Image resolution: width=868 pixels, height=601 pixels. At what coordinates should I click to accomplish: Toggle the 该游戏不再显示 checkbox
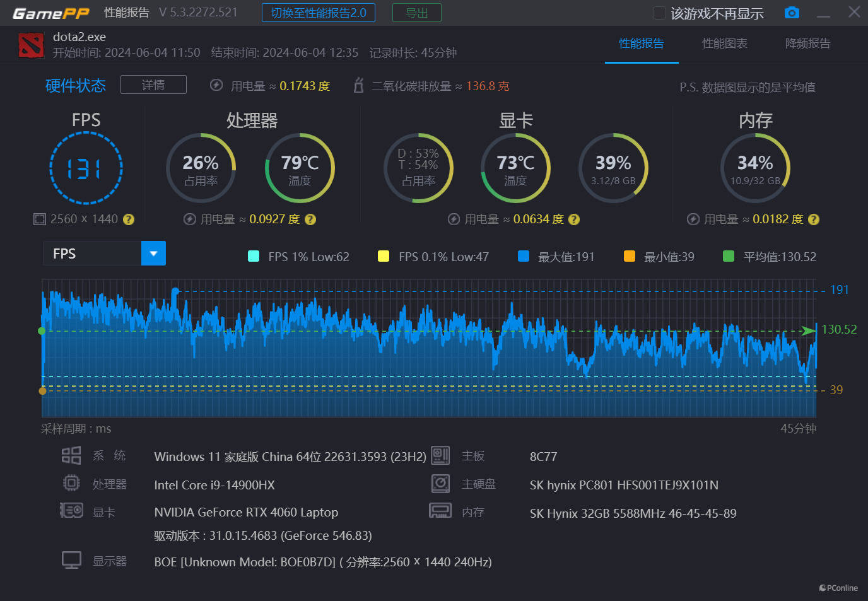tap(659, 13)
